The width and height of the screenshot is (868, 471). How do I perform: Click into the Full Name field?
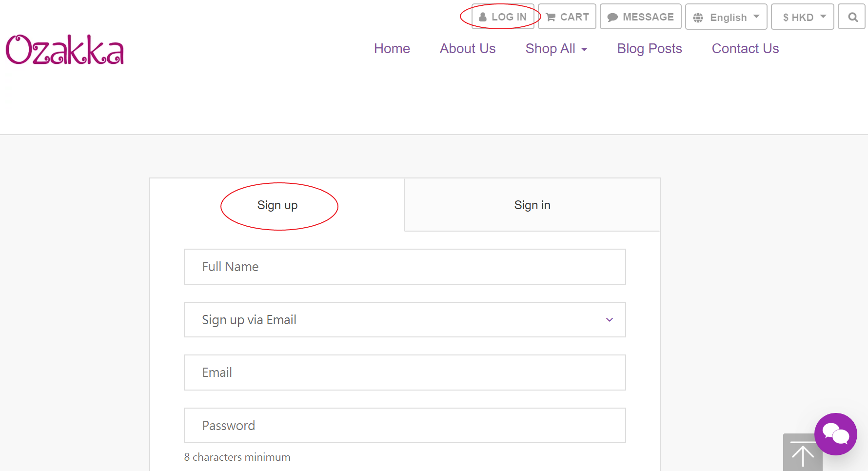coord(405,267)
